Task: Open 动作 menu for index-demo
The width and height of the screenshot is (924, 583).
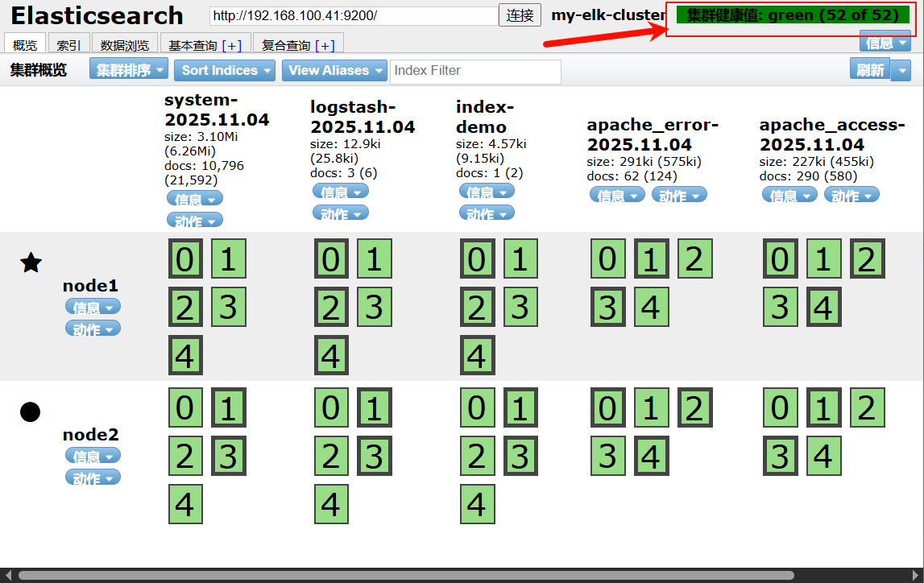Action: [x=487, y=213]
